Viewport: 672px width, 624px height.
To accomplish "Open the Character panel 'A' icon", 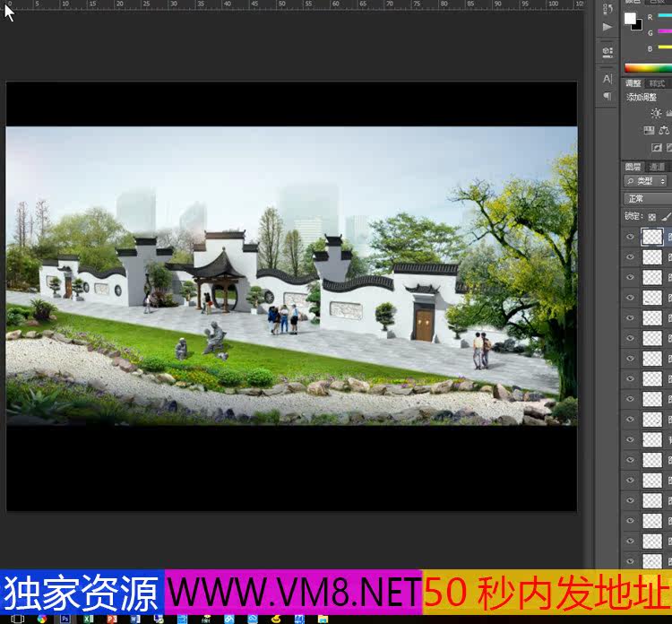I will (x=607, y=79).
